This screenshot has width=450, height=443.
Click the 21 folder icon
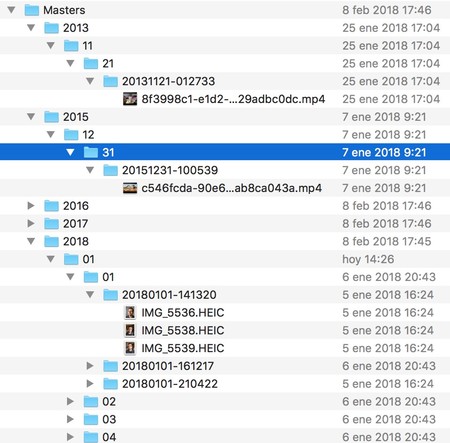pos(91,63)
